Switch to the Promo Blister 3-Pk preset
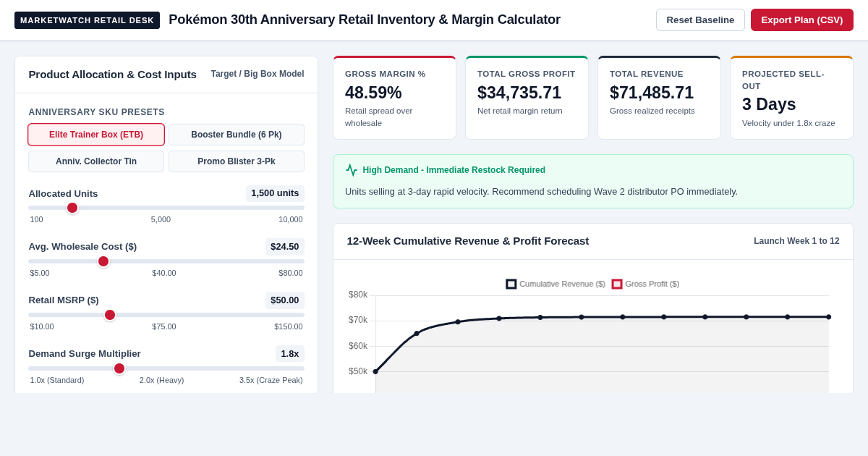This screenshot has width=868, height=456. [x=237, y=161]
